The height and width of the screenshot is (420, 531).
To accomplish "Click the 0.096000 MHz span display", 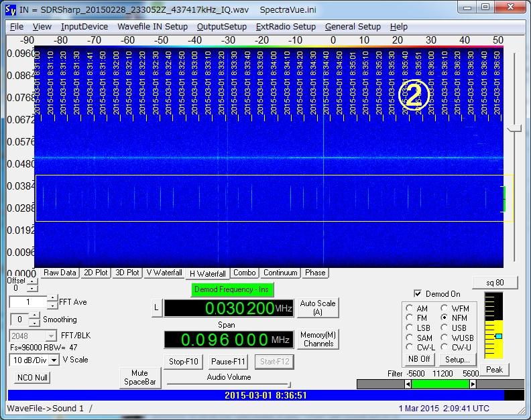I will [229, 340].
